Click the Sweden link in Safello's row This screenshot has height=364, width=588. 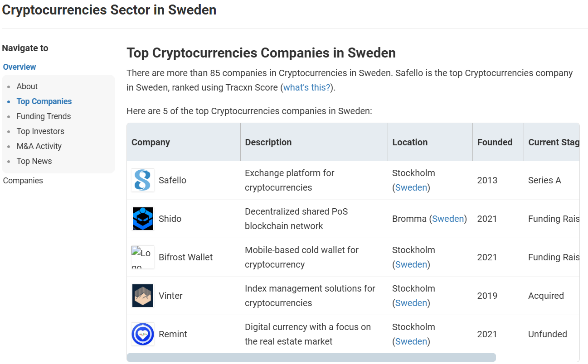(411, 187)
